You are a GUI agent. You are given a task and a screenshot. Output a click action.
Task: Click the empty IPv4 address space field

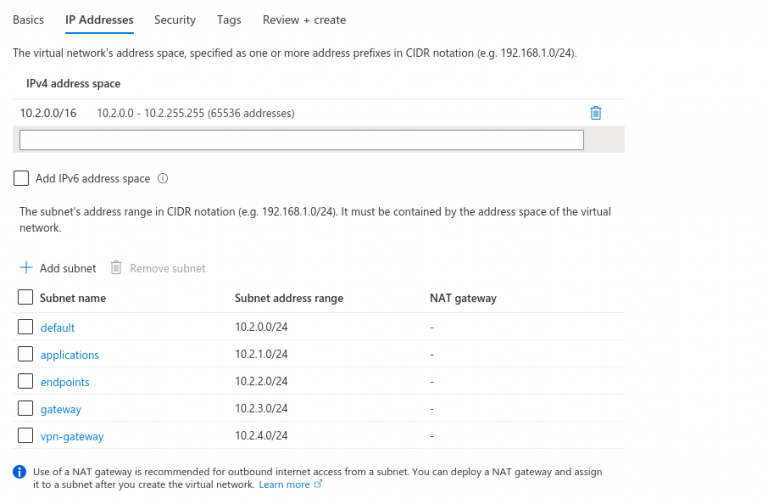click(x=301, y=140)
